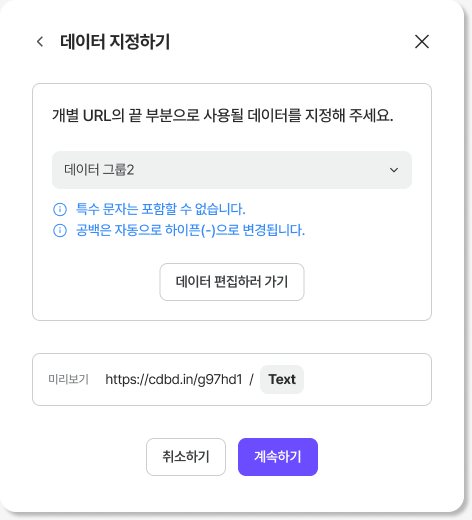Click info icon beside 특수 문자는 포함할 수 없습니다
Image resolution: width=472 pixels, height=520 pixels.
pos(60,209)
